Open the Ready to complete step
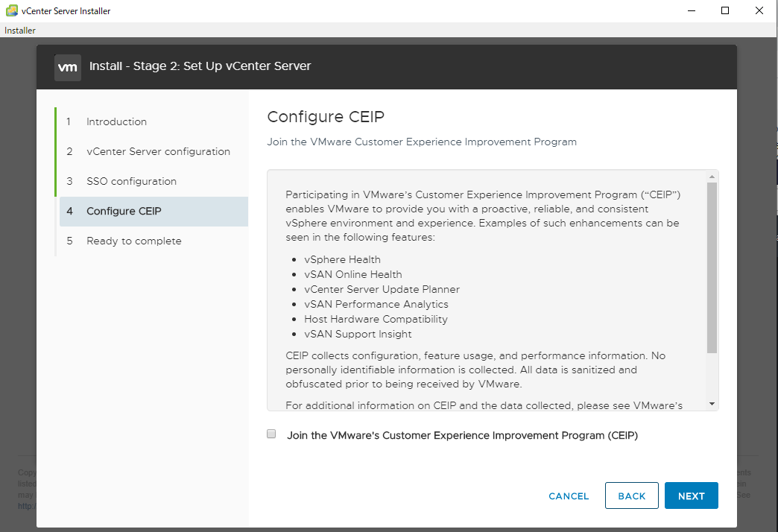This screenshot has width=778, height=532. point(133,241)
